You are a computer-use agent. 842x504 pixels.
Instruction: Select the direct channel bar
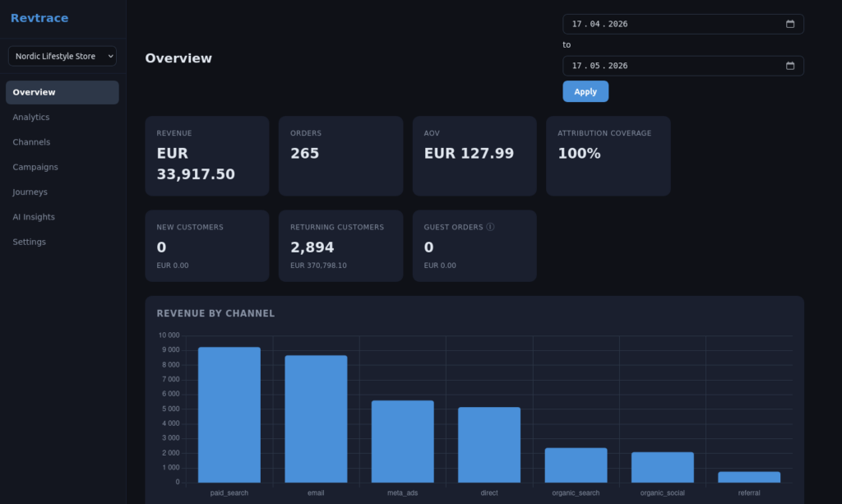pyautogui.click(x=489, y=445)
